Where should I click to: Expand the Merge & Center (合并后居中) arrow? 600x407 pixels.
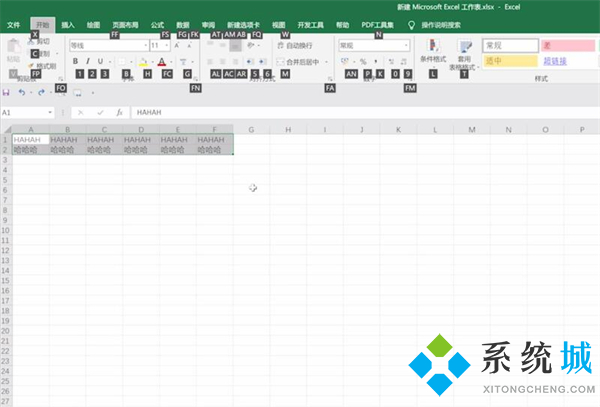click(x=326, y=62)
